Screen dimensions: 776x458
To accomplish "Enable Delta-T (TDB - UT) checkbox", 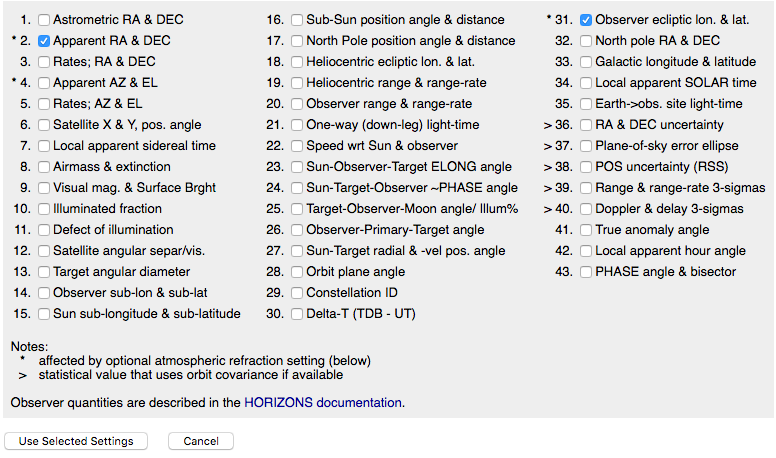I will [298, 314].
